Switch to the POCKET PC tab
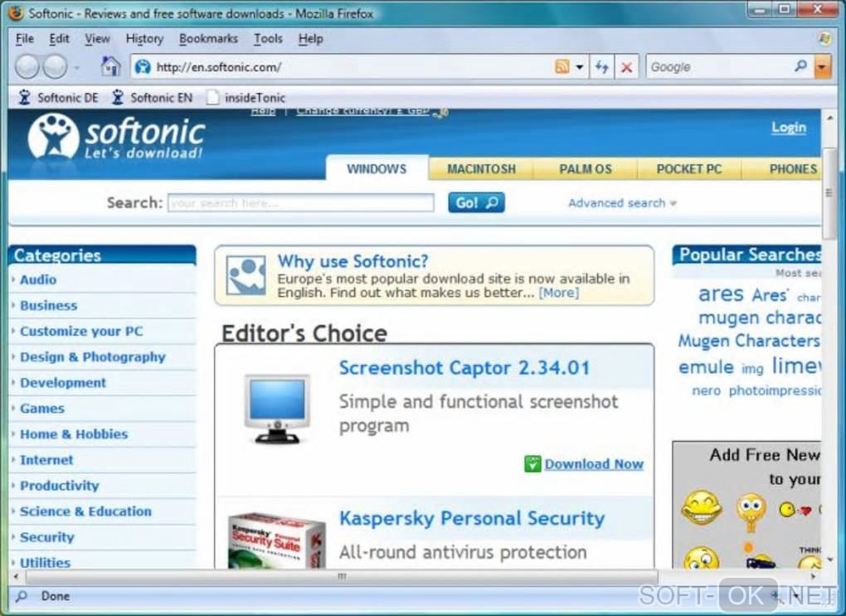 [x=689, y=169]
